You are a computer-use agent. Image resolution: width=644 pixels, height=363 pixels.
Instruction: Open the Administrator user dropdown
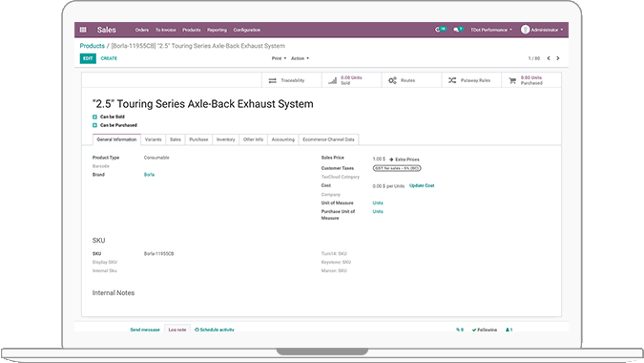(547, 30)
